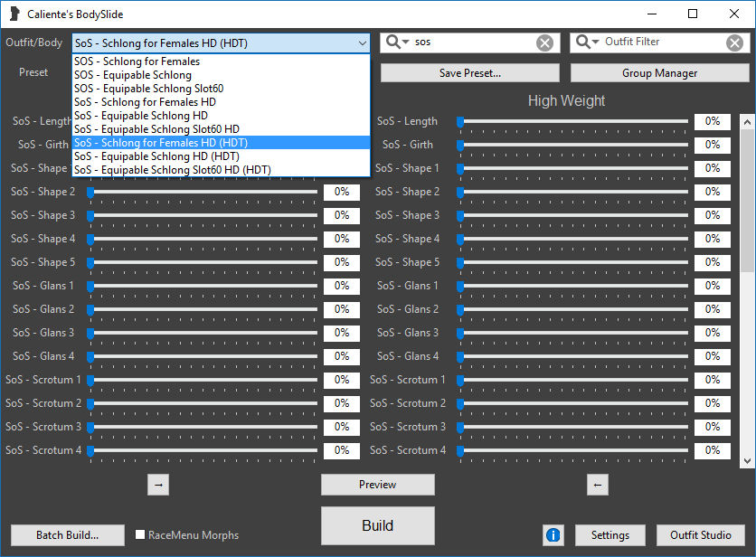Viewport: 756px width, 557px height.
Task: Click low weight SoS - Shape 3 percent box
Action: 341,215
